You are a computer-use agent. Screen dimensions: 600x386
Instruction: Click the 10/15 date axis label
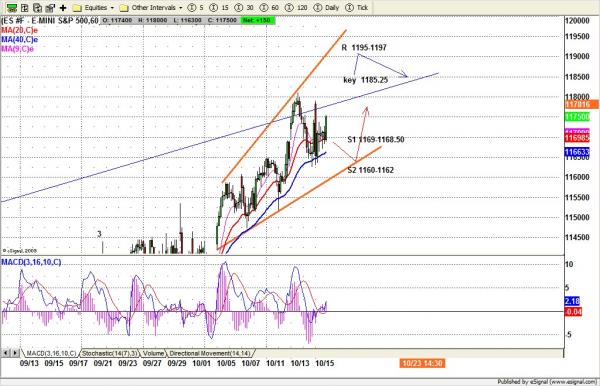coord(324,363)
